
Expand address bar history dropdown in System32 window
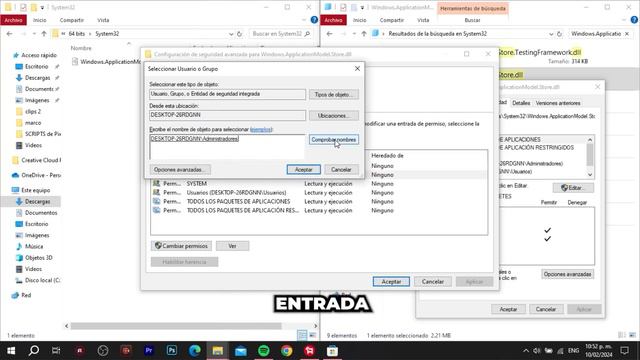pyautogui.click(x=231, y=34)
